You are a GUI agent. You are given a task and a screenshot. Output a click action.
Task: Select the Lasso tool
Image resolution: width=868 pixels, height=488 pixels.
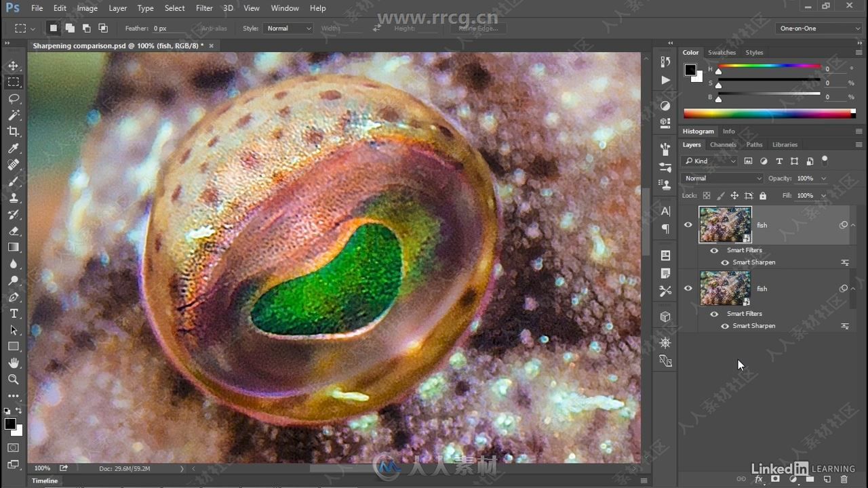[x=14, y=99]
